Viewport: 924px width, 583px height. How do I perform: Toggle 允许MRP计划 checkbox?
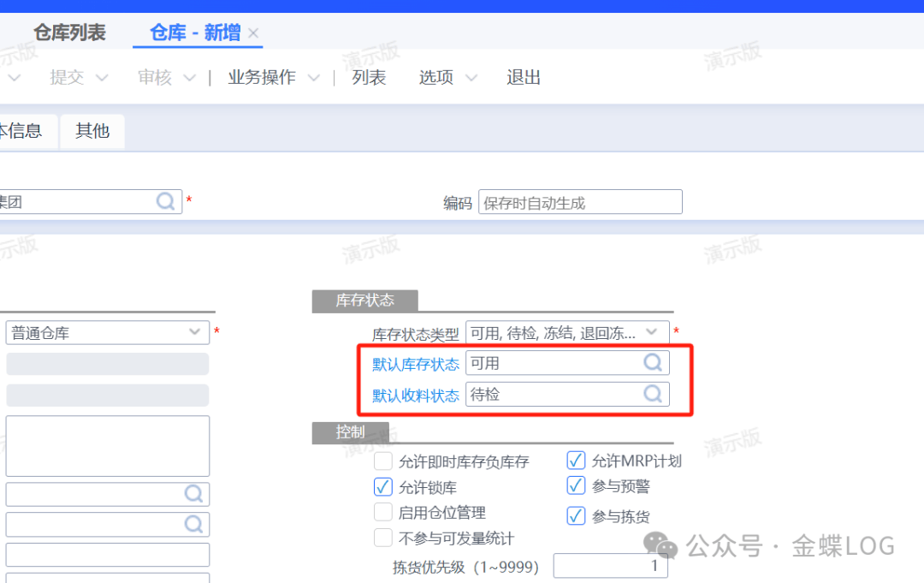(x=576, y=461)
